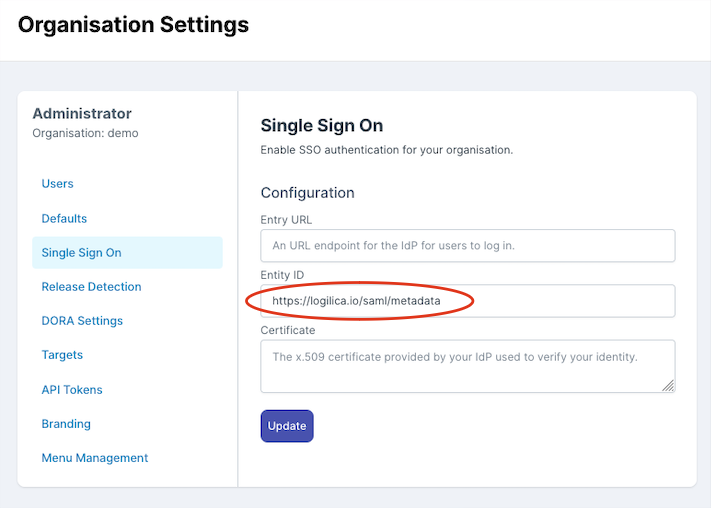Open Branding settings
Screen dimensions: 711x508
(66, 424)
